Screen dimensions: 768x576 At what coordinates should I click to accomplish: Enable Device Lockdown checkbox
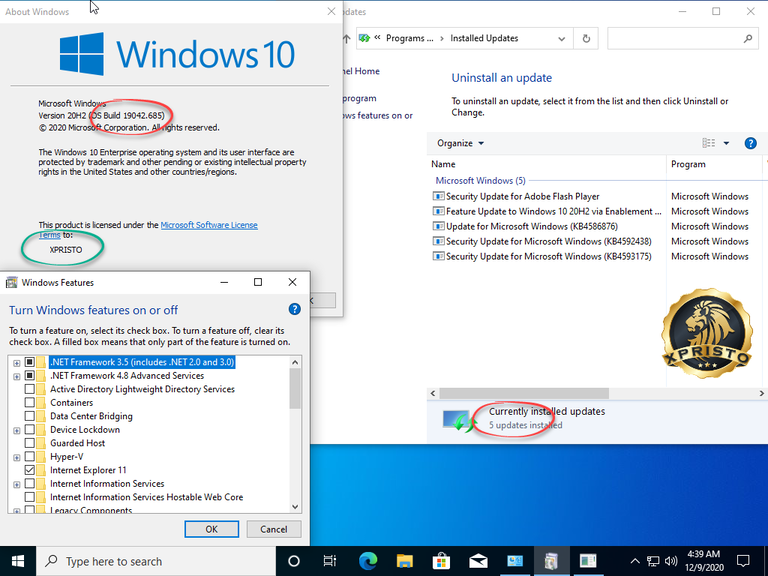(29, 430)
